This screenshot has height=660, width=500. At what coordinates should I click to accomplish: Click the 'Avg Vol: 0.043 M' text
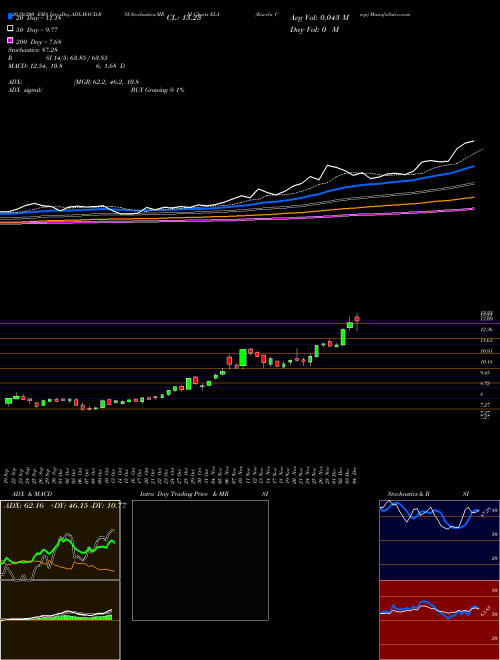[x=319, y=18]
